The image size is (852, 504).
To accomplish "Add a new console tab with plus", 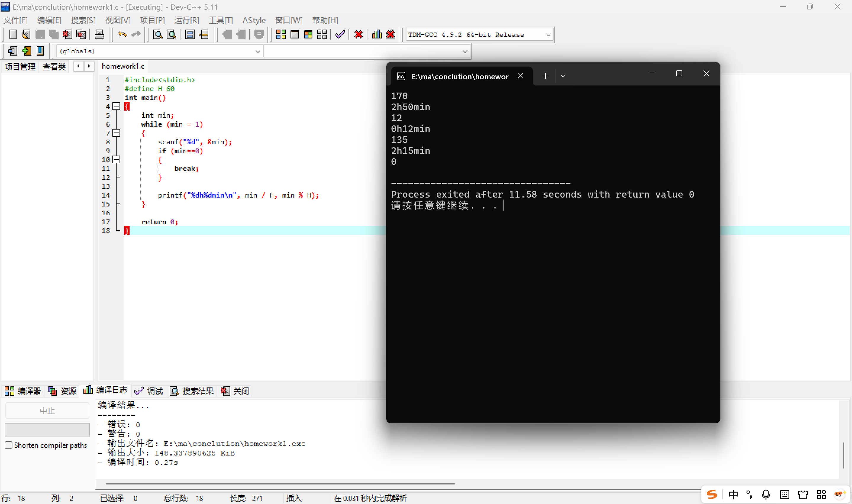I will [545, 76].
